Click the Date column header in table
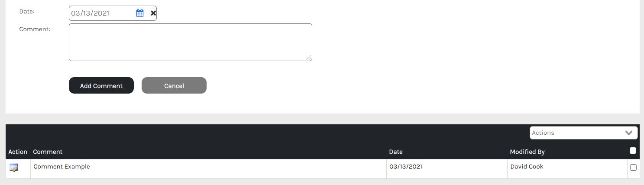 (396, 152)
